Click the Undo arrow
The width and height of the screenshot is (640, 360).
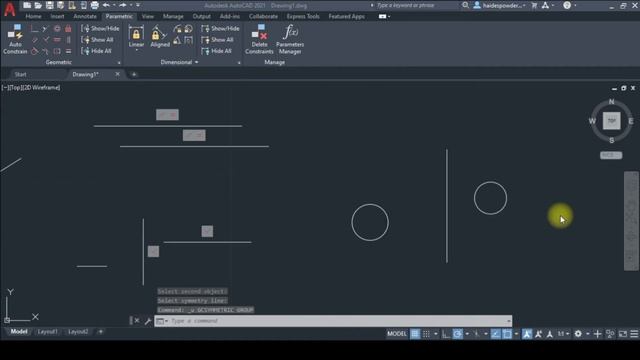[x=106, y=5]
